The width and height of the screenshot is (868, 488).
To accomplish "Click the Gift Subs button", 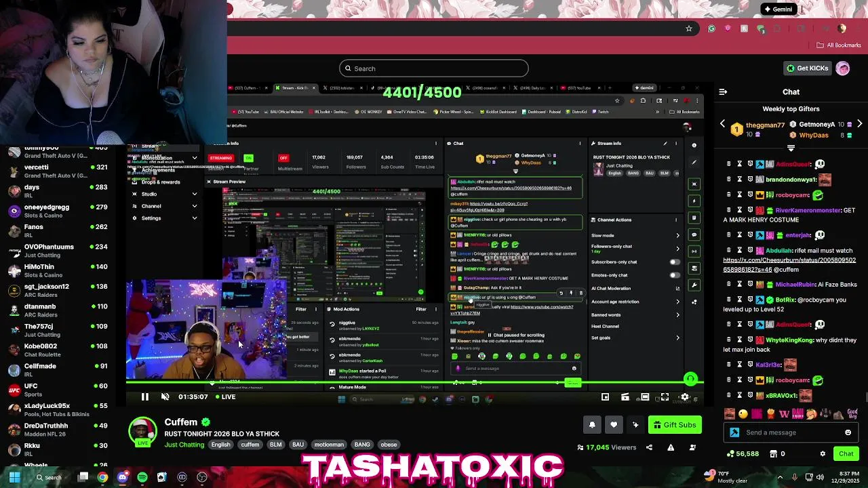I will tap(674, 425).
